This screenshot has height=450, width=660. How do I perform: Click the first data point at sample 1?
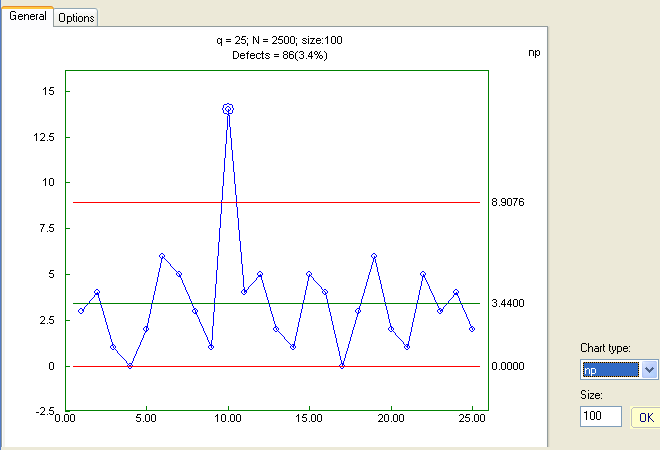pos(81,311)
